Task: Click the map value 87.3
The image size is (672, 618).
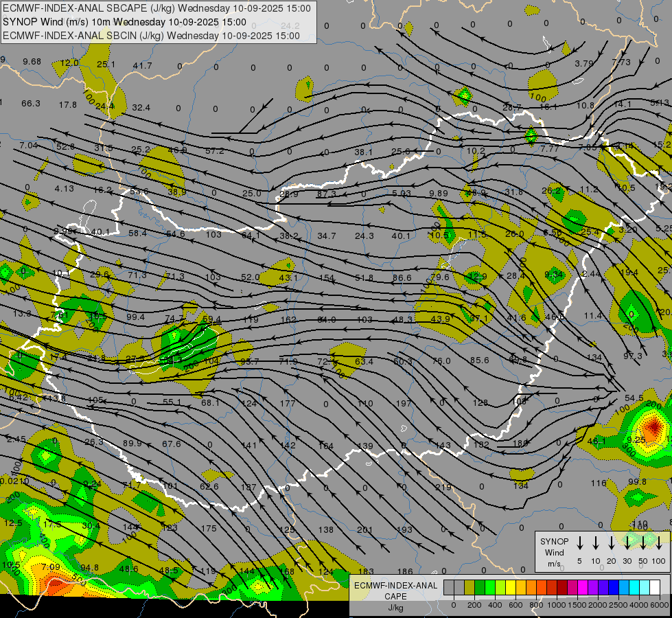Action: click(x=326, y=194)
